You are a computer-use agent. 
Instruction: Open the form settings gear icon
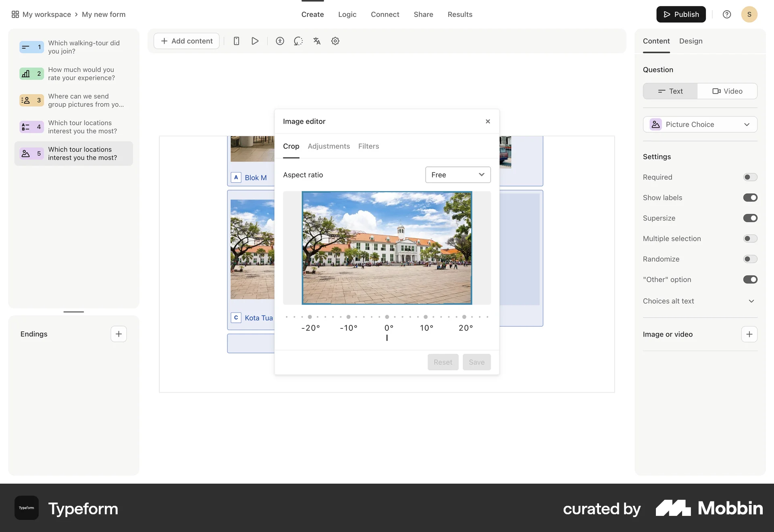click(335, 41)
